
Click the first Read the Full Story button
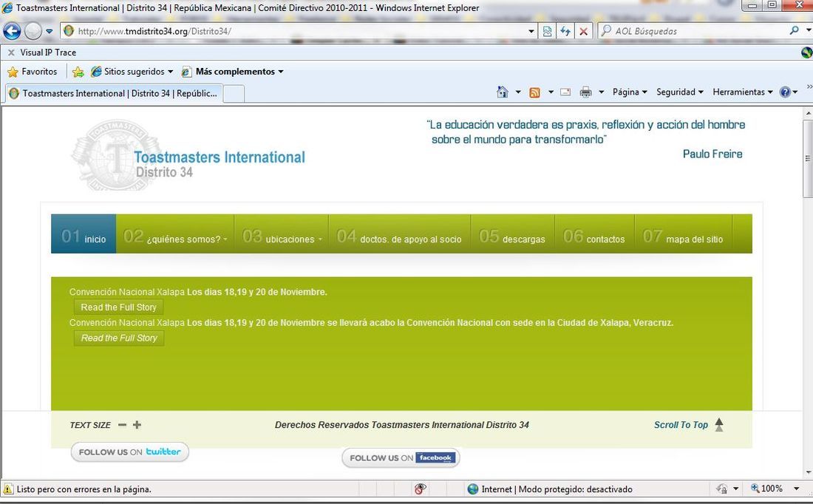119,307
